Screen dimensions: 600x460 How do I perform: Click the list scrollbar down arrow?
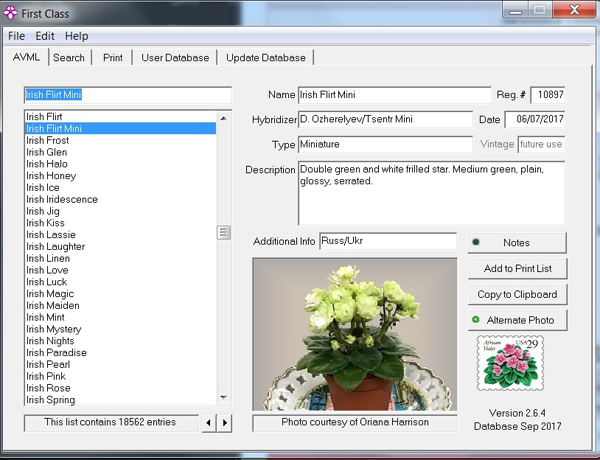[224, 397]
